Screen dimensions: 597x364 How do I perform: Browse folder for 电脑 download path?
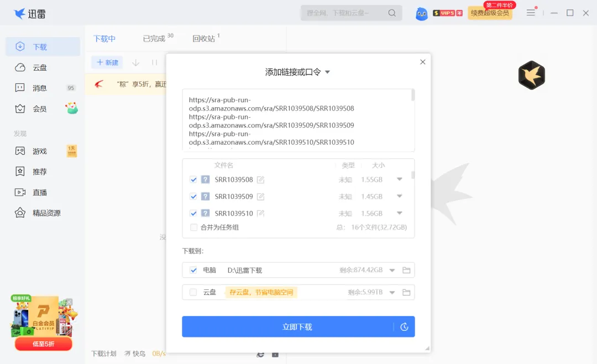[x=406, y=270]
